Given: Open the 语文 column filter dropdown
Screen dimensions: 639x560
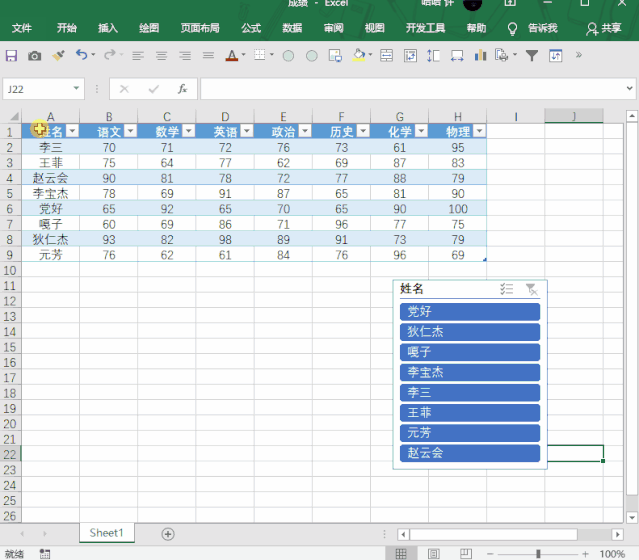Looking at the screenshot, I should point(130,131).
